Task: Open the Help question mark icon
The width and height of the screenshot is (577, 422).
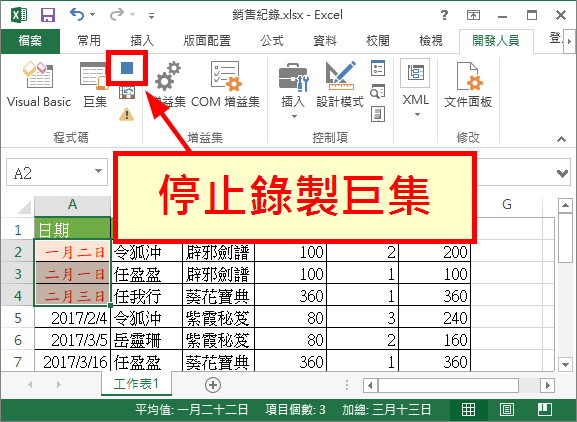Action: [x=445, y=15]
